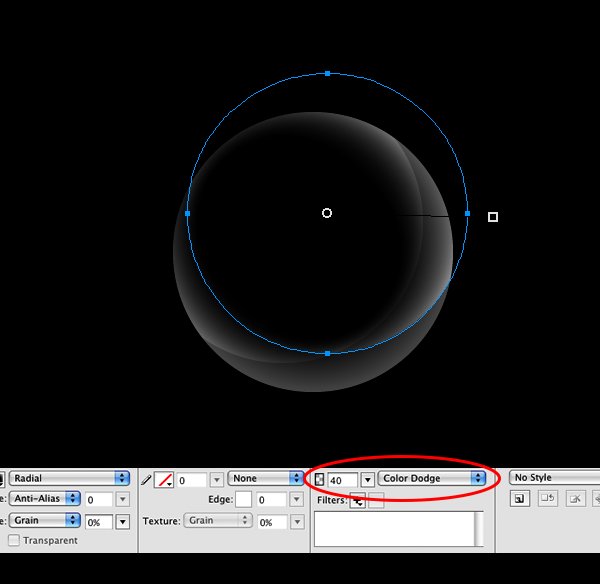The height and width of the screenshot is (584, 600).
Task: Click the Edge color swatch in stroke section
Action: 243,499
